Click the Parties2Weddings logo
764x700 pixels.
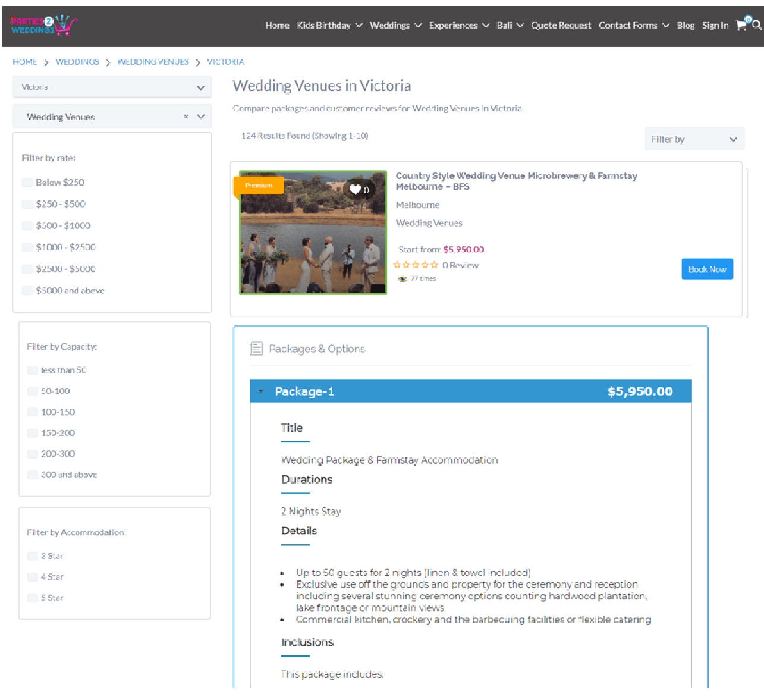[x=43, y=25]
